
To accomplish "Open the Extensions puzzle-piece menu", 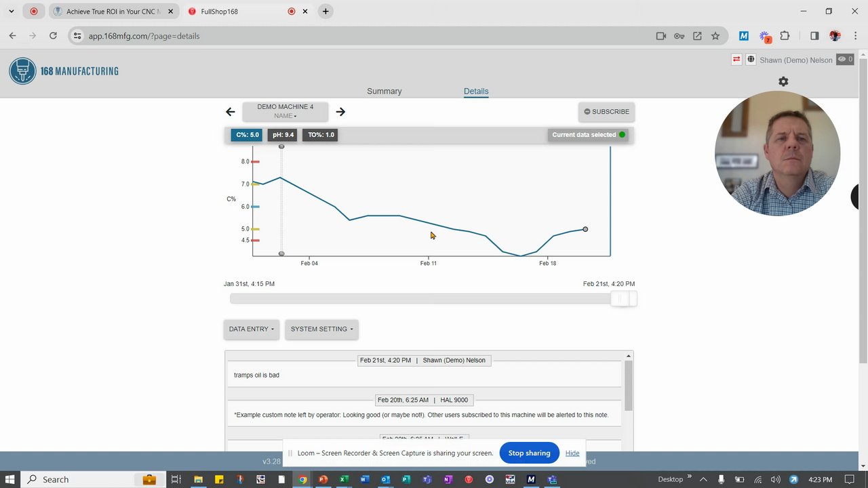I will coord(785,36).
